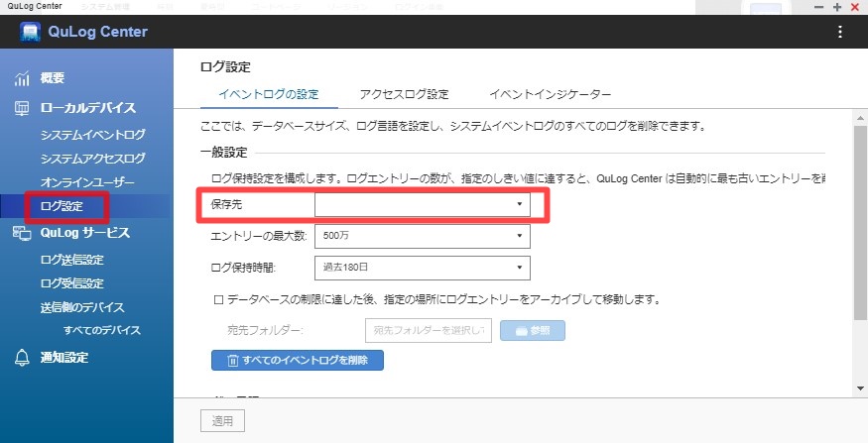Click the 宛先フォルダー input field
The image size is (868, 443).
tap(429, 330)
